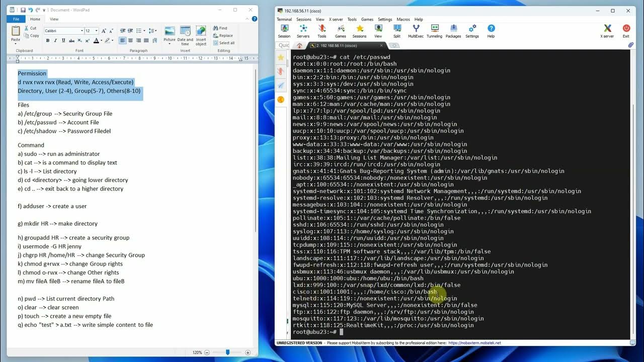
Task: Zoom out with the minus button in WordPad
Action: (207, 352)
